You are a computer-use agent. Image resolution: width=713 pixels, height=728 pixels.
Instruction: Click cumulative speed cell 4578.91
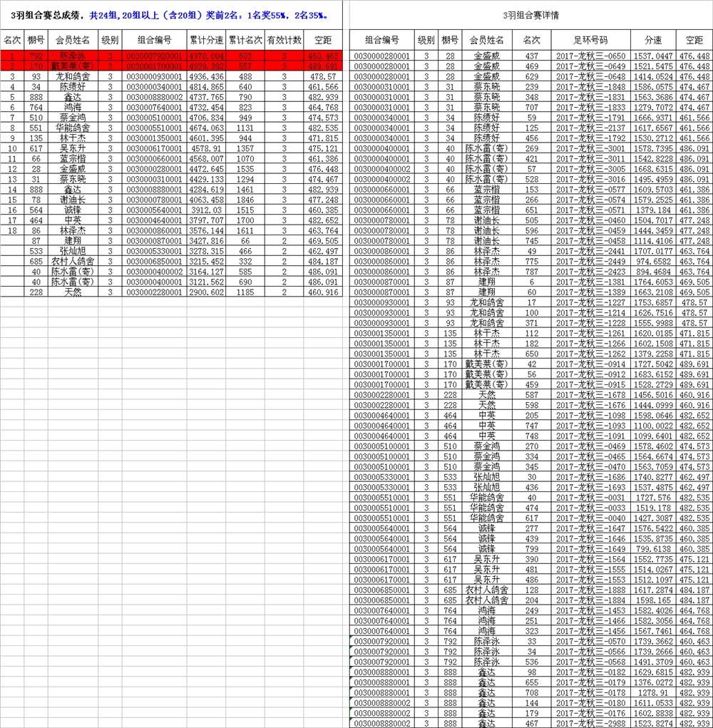pyautogui.click(x=206, y=148)
